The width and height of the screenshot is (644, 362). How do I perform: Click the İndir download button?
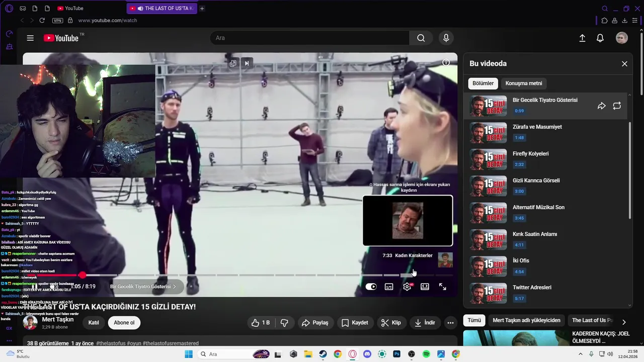(425, 323)
